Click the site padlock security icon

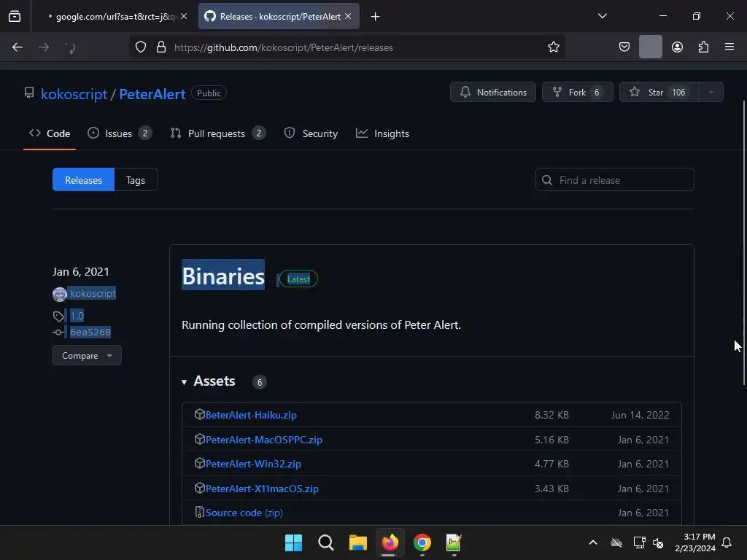pyautogui.click(x=161, y=47)
